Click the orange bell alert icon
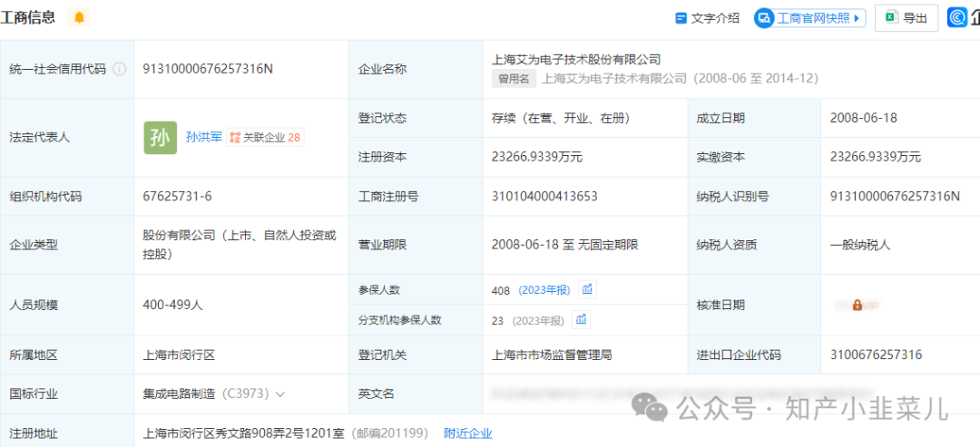Screen dimensions: 980x447 79,17
